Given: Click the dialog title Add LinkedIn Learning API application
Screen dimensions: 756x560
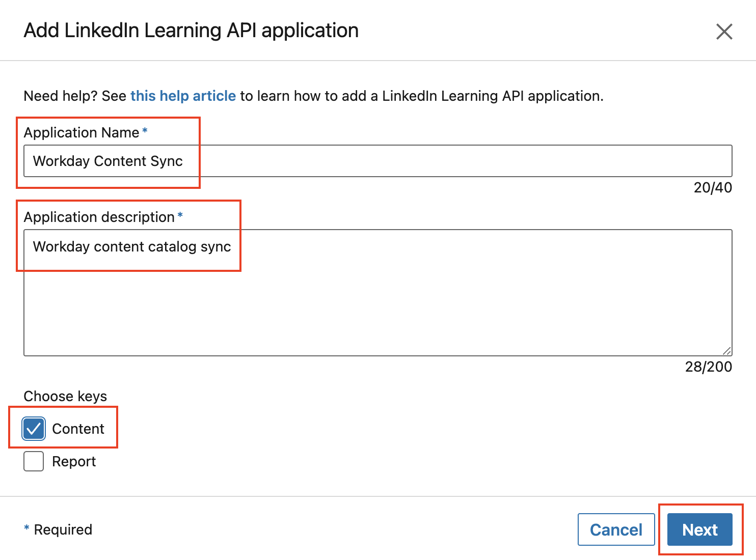Looking at the screenshot, I should tap(191, 30).
